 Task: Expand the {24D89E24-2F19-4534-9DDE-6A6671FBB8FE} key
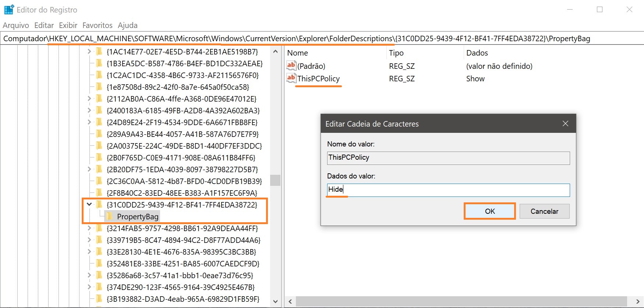tap(89, 122)
